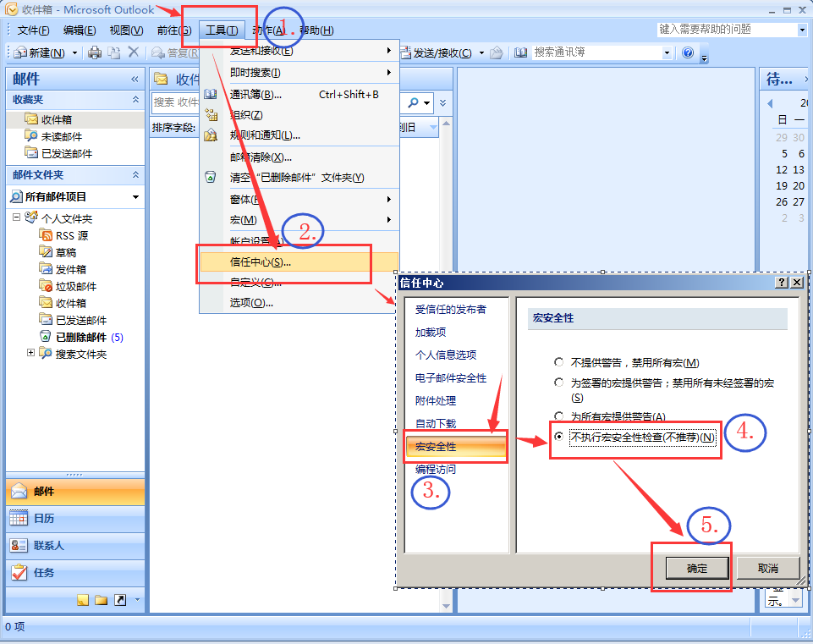Expand the 搜索文件夹 tree node
Screen dimensions: 813x644
(30, 353)
